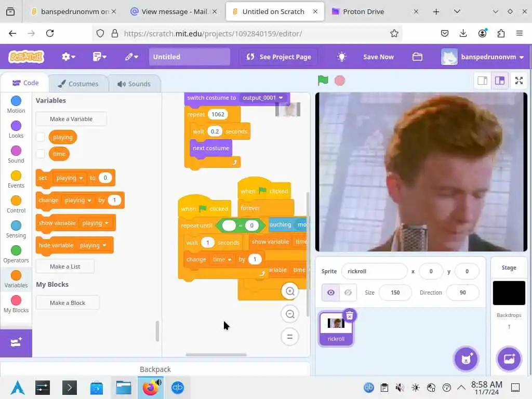The width and height of the screenshot is (532, 399).
Task: Toggle the playing variable monitor checkbox
Action: pos(41,137)
